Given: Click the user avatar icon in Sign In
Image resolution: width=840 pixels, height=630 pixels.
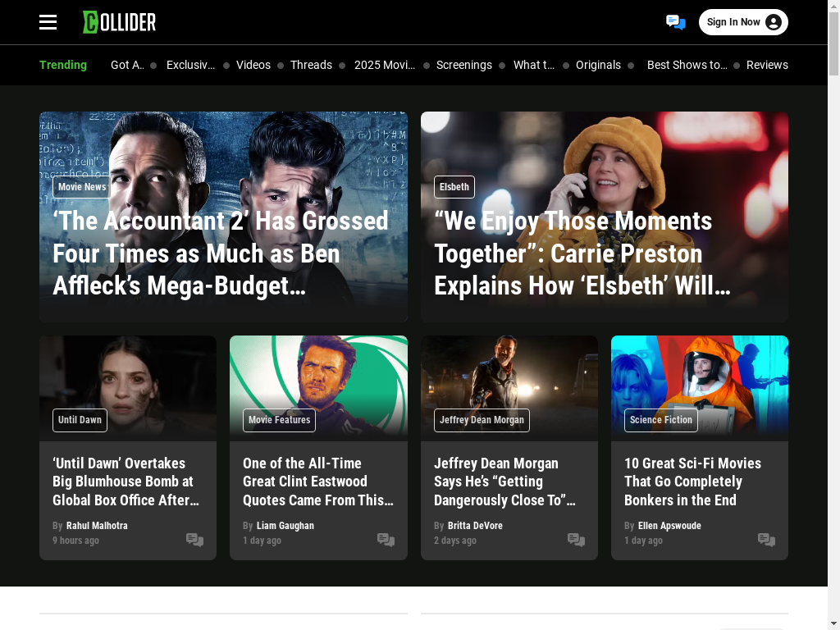Looking at the screenshot, I should coord(773,22).
